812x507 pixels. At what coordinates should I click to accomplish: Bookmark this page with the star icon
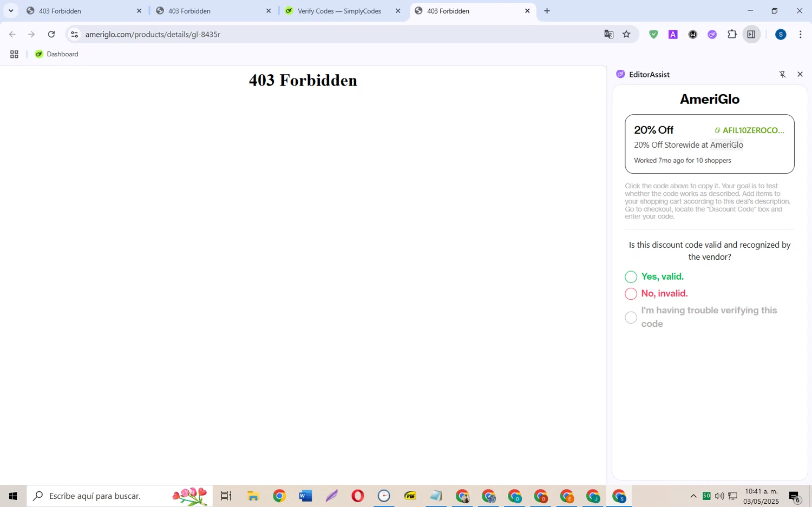[627, 34]
